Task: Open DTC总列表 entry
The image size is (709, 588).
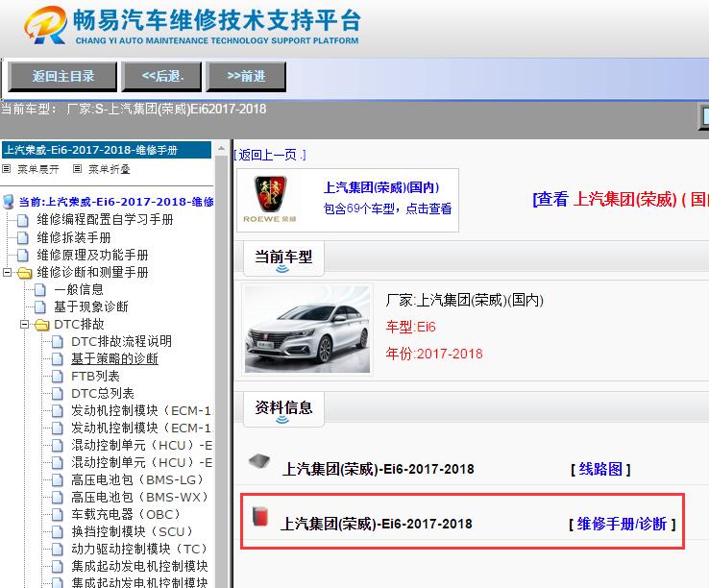Action: (102, 393)
